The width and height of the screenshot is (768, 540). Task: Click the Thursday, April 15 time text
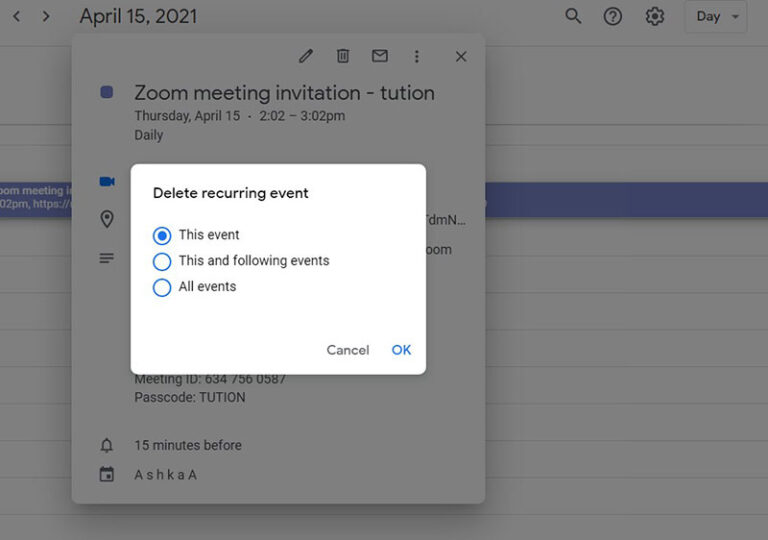pos(240,116)
